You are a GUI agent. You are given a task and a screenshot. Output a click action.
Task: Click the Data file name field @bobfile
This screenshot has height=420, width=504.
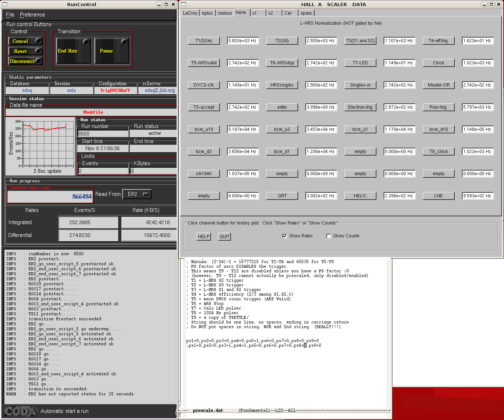click(x=91, y=112)
